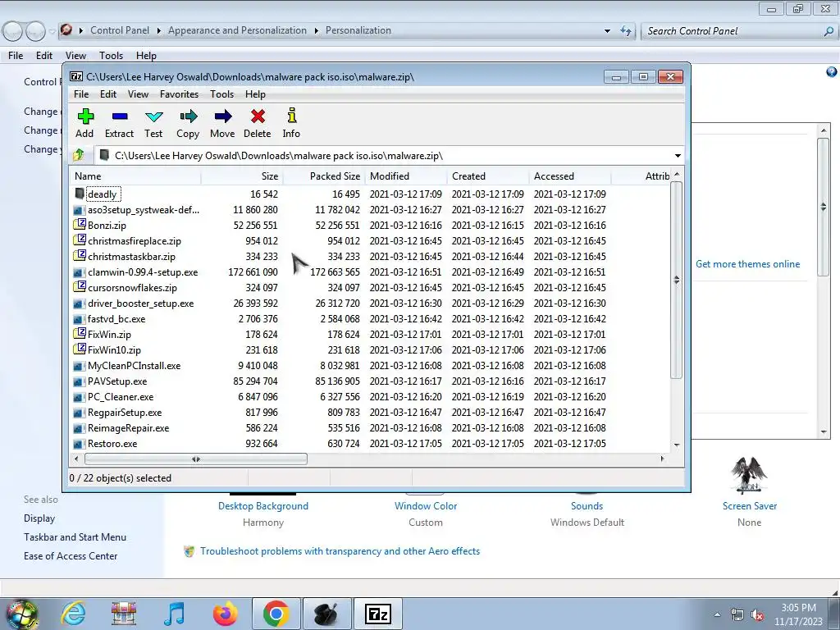Click the Control Panel back button
This screenshot has width=840, height=630.
click(x=13, y=31)
